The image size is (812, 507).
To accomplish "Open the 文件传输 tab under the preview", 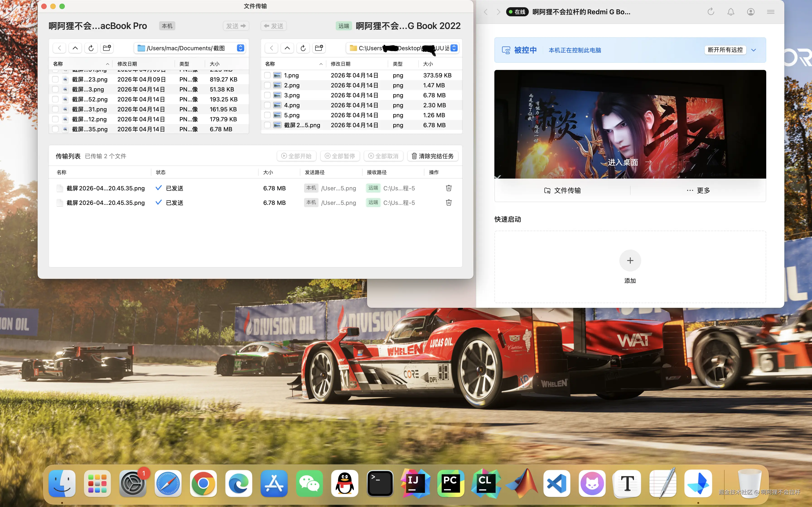I will pos(562,190).
